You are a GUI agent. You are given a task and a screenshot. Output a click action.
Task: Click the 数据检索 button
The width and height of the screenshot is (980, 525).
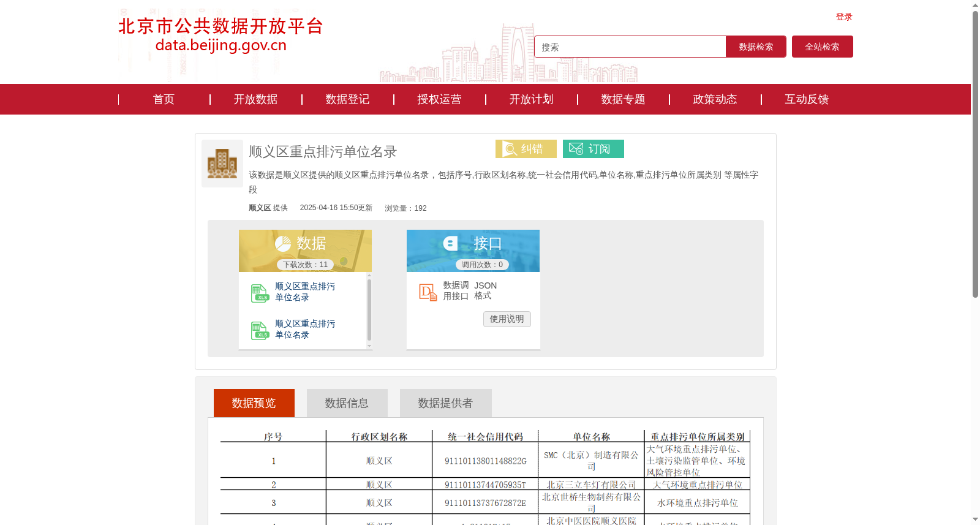coord(756,47)
